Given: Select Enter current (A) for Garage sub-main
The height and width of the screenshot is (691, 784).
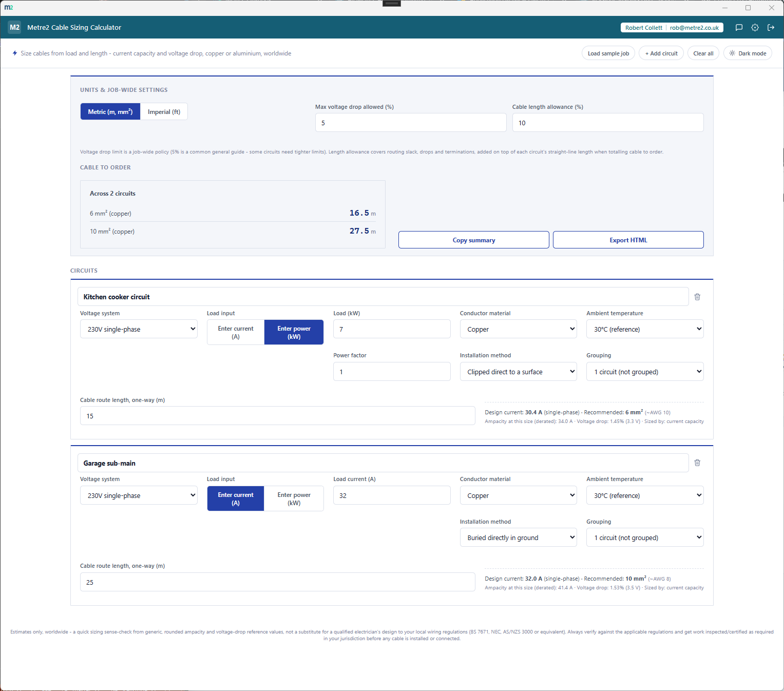Looking at the screenshot, I should click(236, 498).
